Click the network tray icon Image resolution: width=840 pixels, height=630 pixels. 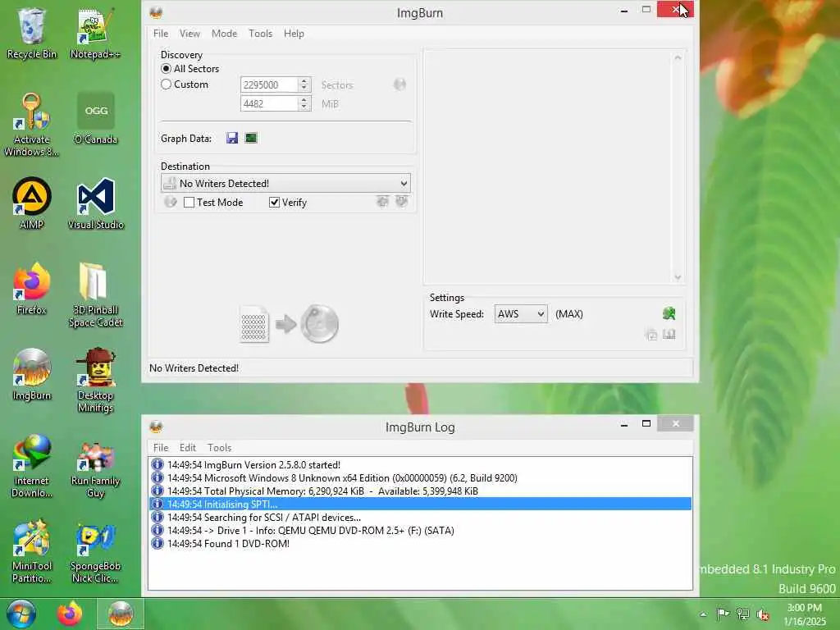point(742,614)
